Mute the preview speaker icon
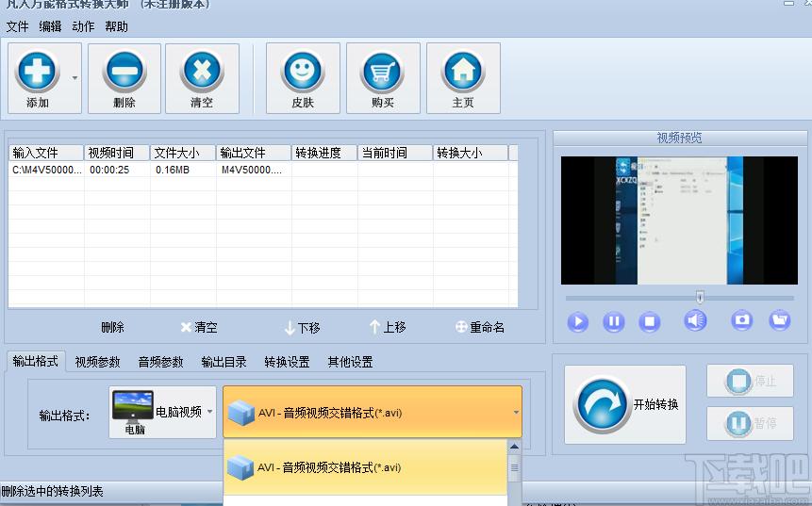The width and height of the screenshot is (812, 506). [x=695, y=320]
